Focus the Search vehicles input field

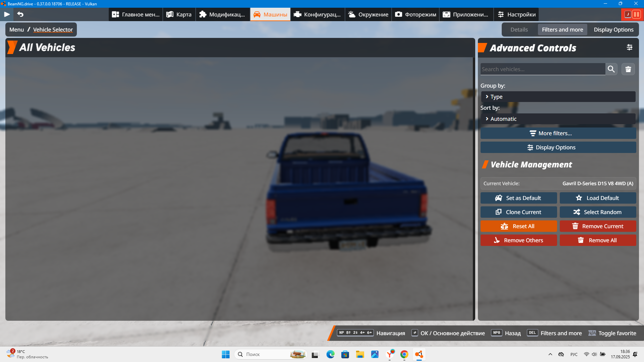[543, 69]
